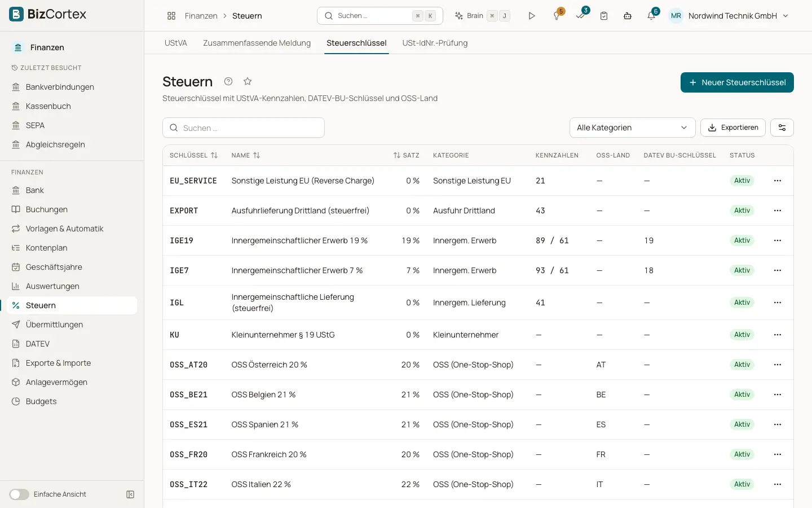Collapse the sidebar panel icon
Screen dimensions: 812x508
tap(130, 494)
